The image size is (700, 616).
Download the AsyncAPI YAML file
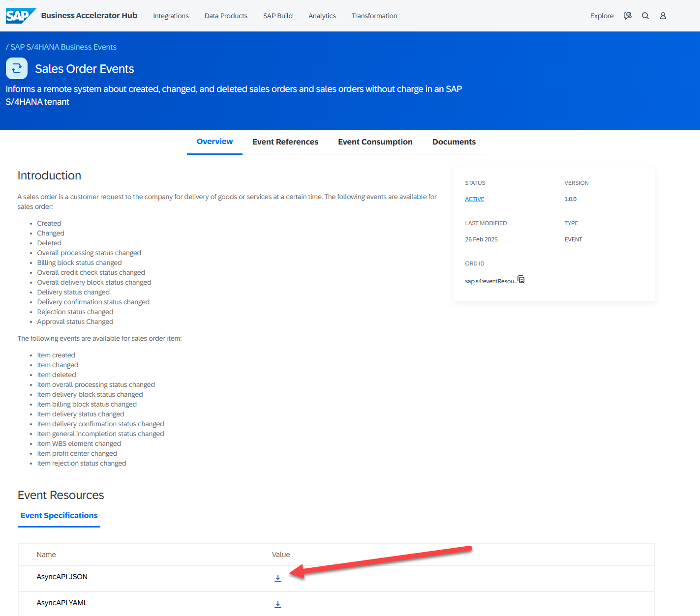coord(278,604)
